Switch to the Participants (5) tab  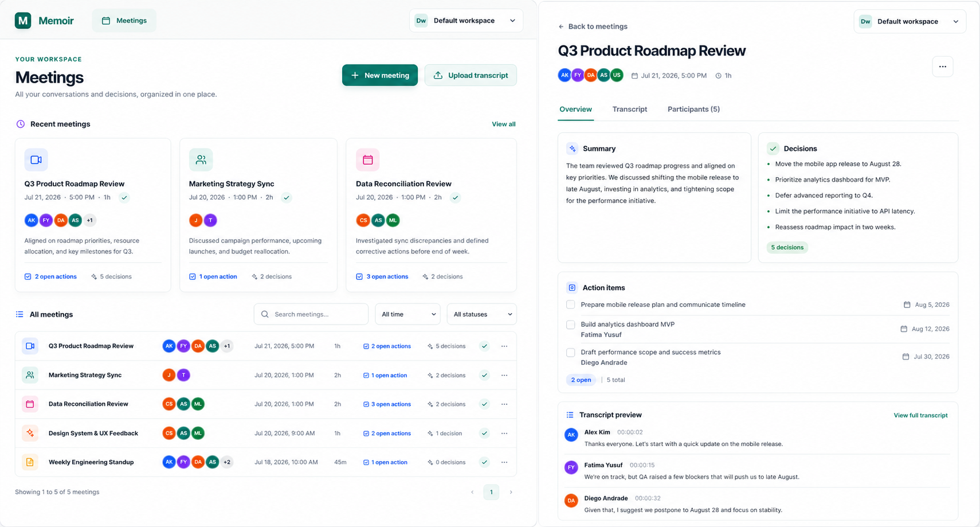[693, 109]
